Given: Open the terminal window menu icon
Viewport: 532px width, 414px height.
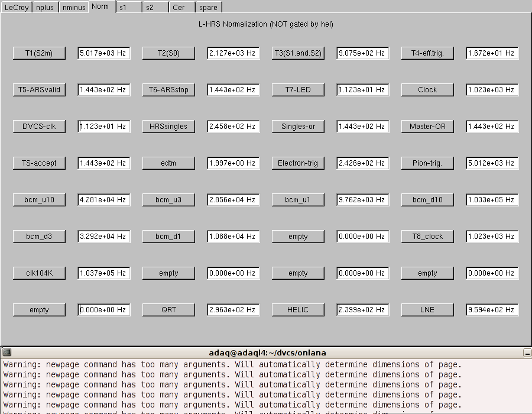Looking at the screenshot, I should (x=7, y=352).
